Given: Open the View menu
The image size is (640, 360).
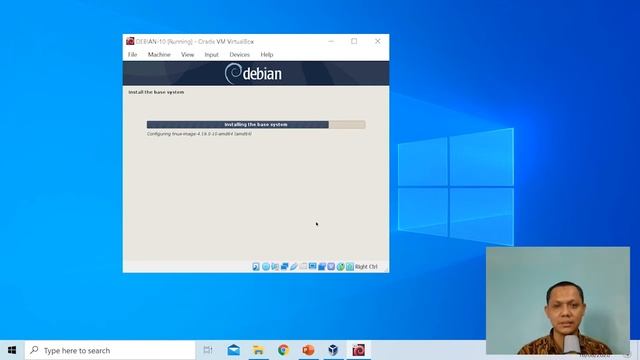Looking at the screenshot, I should click(187, 54).
